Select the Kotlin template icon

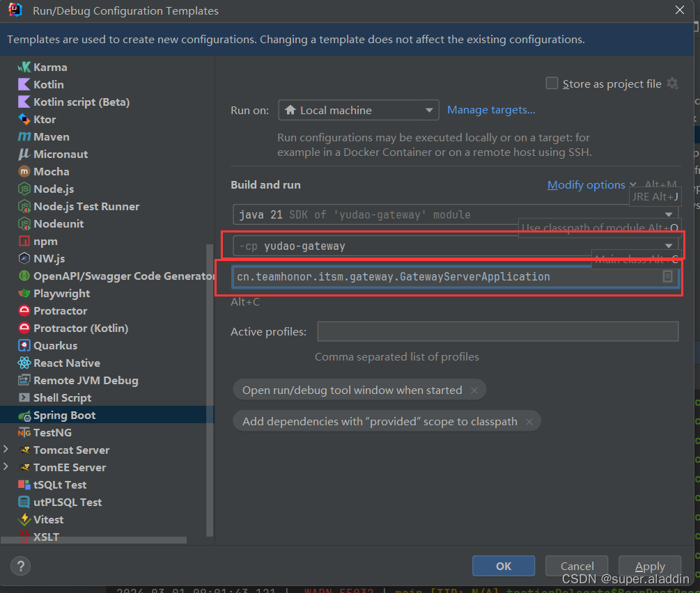24,84
